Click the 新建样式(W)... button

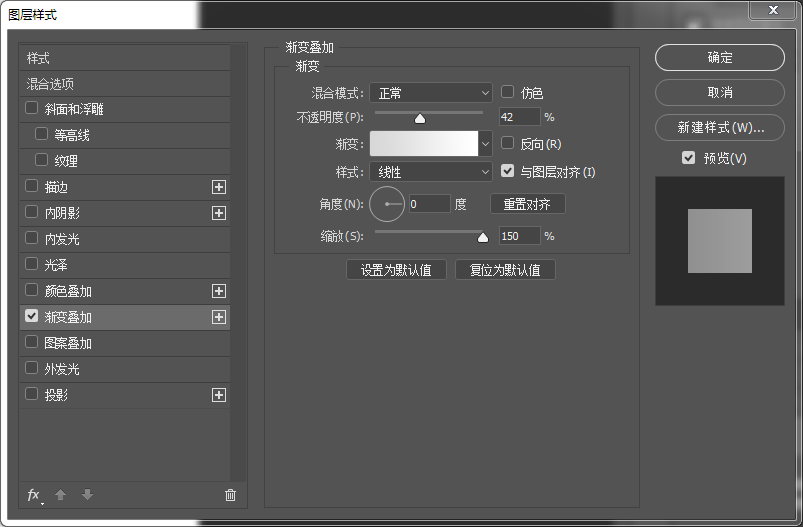pyautogui.click(x=720, y=127)
